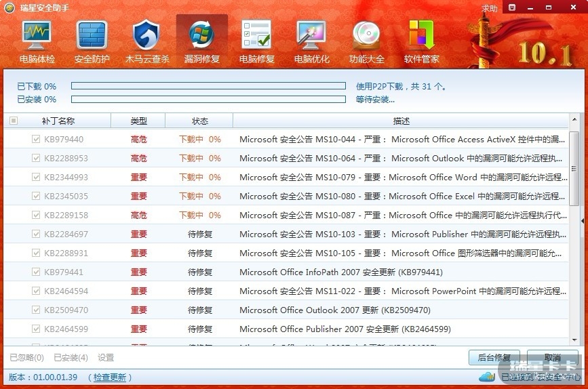Sort by 描述 column header
The image size is (588, 389).
click(x=401, y=121)
